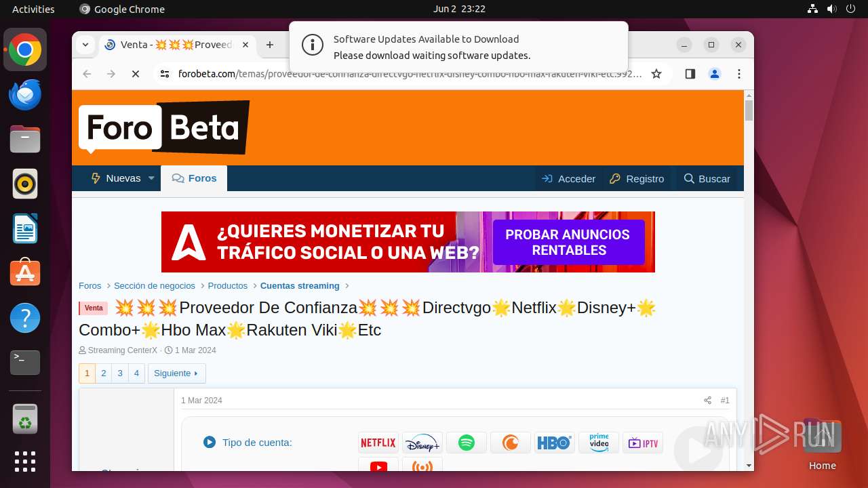
Task: Select the Netflix account type icon
Action: click(378, 443)
